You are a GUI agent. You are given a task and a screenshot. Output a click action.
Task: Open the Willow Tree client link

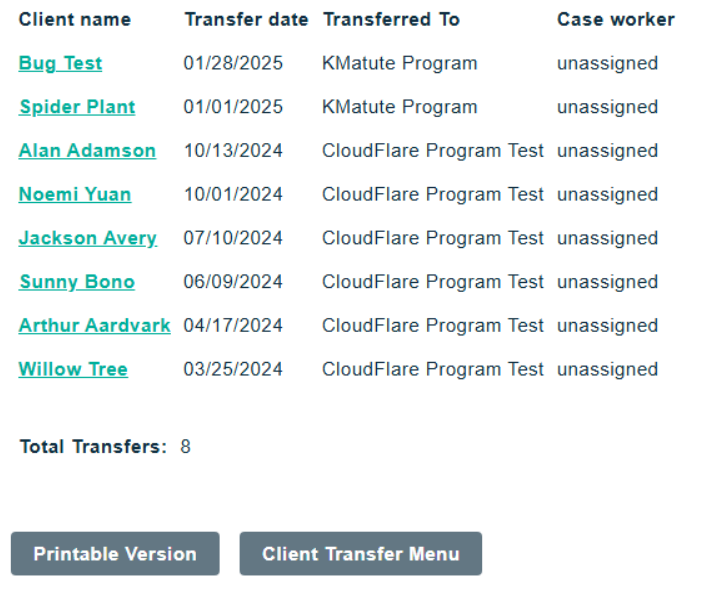[73, 369]
